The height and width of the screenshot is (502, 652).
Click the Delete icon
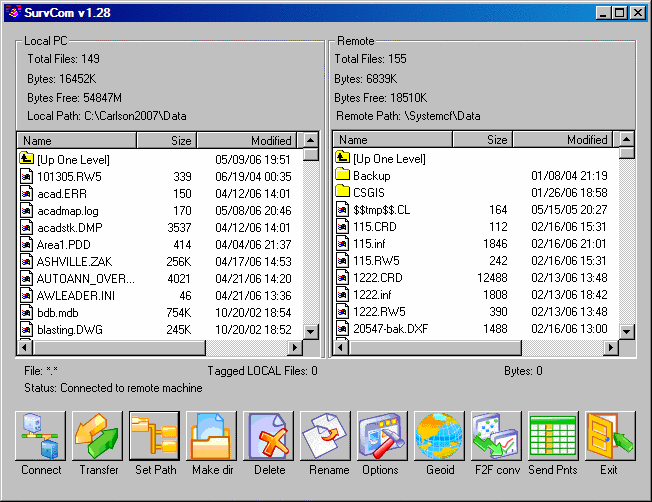pos(268,435)
